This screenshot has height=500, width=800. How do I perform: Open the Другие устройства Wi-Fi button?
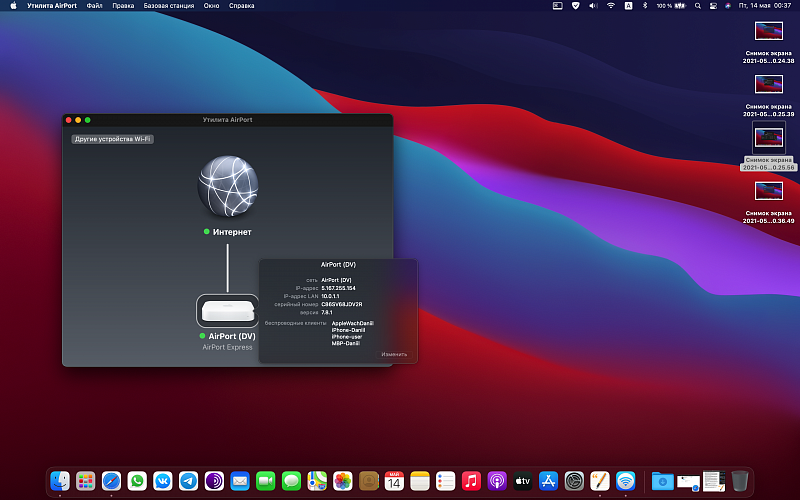coord(112,139)
